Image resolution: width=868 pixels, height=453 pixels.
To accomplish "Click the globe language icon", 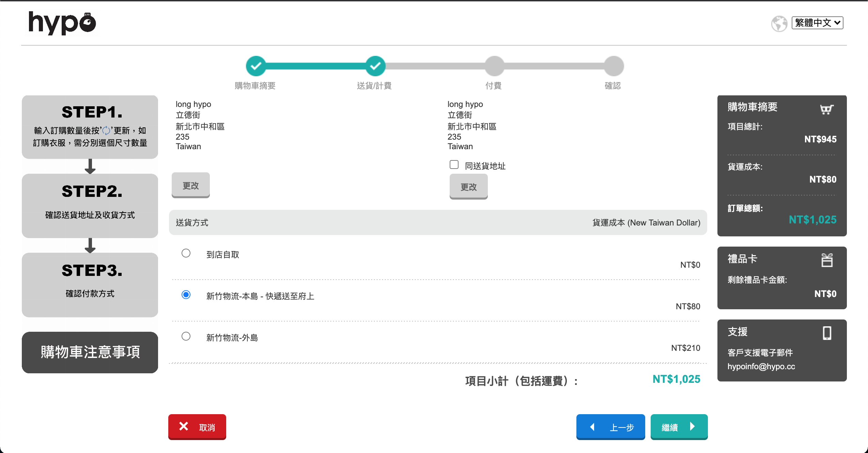I will click(779, 24).
